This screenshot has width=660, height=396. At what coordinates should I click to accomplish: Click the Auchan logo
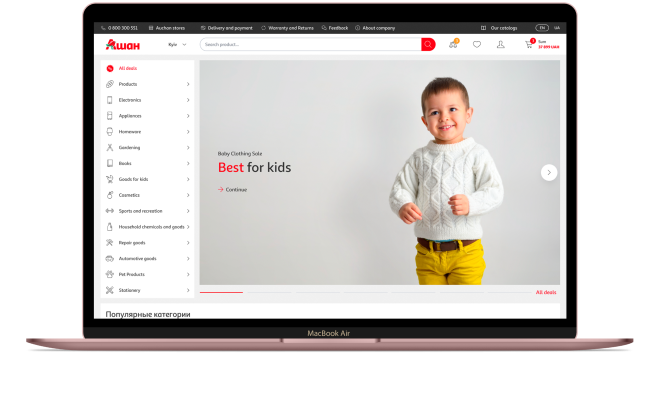122,45
